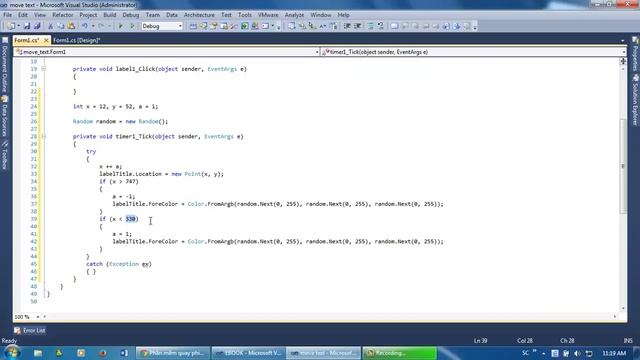640x360 pixels.
Task: Click the Windows Start orb
Action: (x=11, y=352)
